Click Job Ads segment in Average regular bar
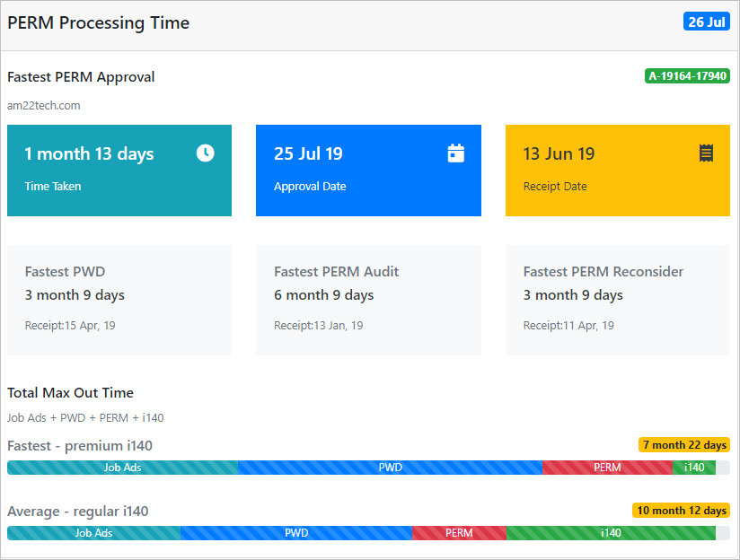Screen dimensions: 740x560 94,533
